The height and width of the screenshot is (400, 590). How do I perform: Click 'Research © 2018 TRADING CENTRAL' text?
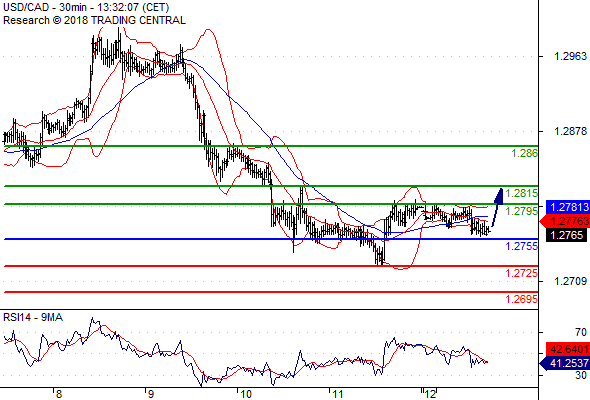click(x=94, y=20)
